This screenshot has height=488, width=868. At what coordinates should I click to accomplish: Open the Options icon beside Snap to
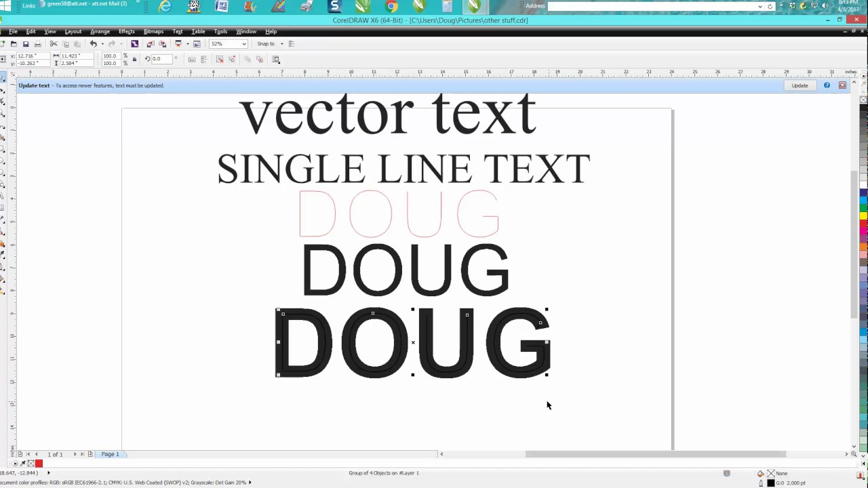click(x=292, y=44)
